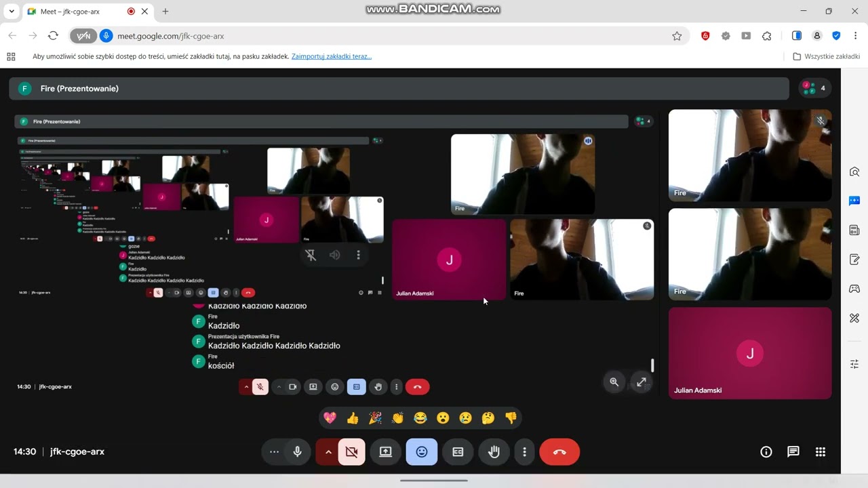Click the unpin icon in the nested tile overlay

311,255
